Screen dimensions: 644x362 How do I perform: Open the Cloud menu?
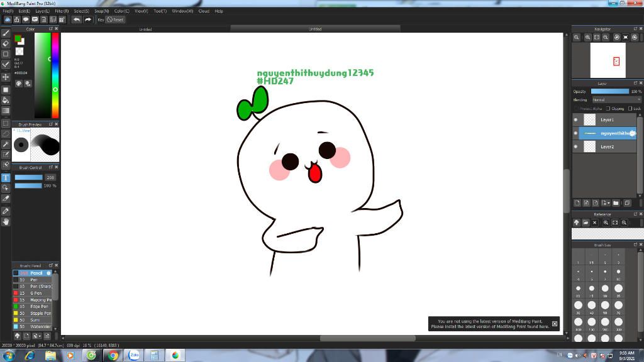[x=204, y=11]
